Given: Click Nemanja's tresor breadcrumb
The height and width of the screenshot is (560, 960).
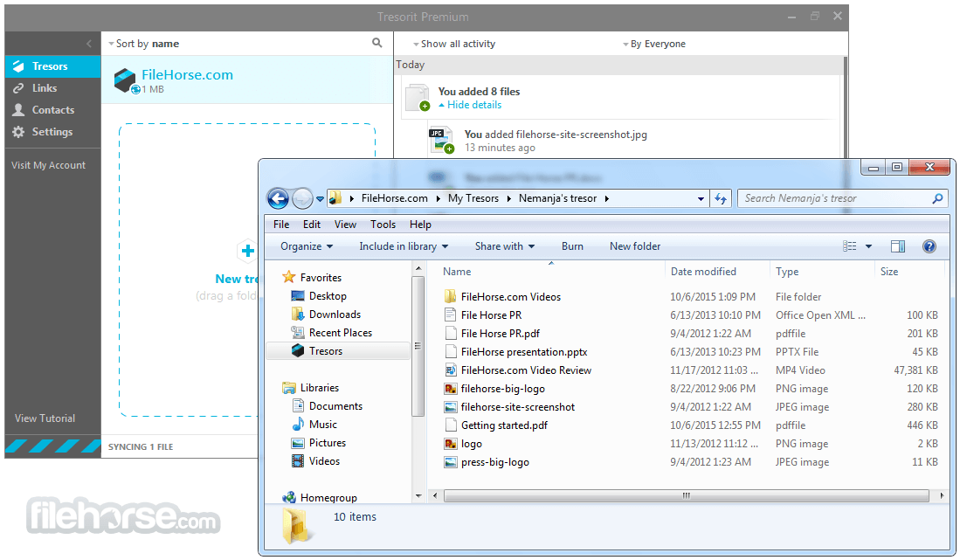Looking at the screenshot, I should [x=558, y=198].
